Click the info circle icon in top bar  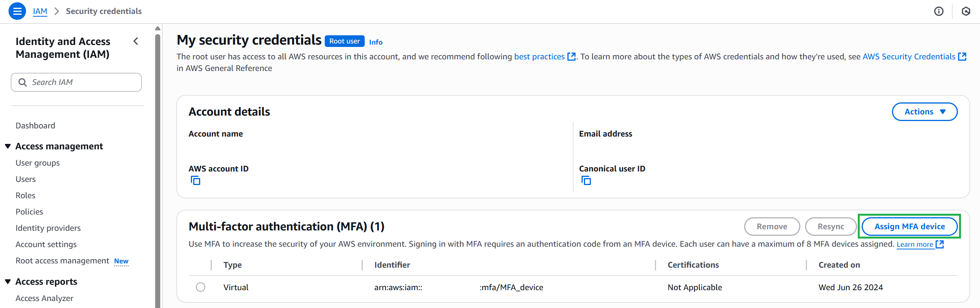pyautogui.click(x=938, y=11)
